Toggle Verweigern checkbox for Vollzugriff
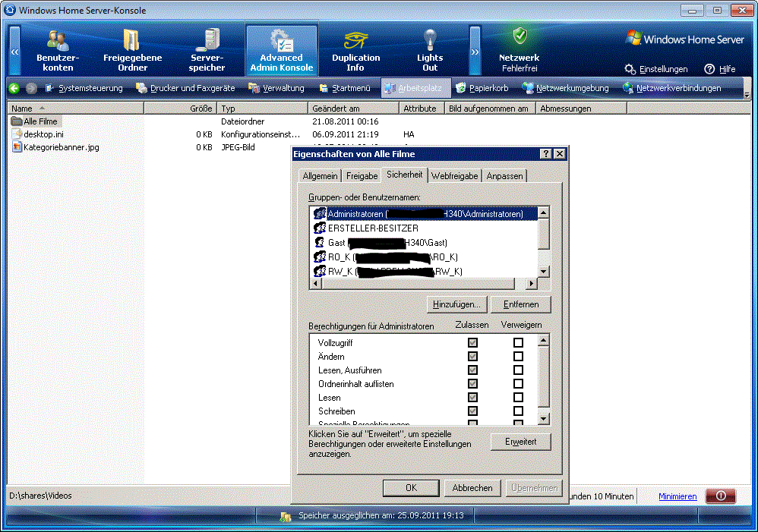 click(x=518, y=342)
